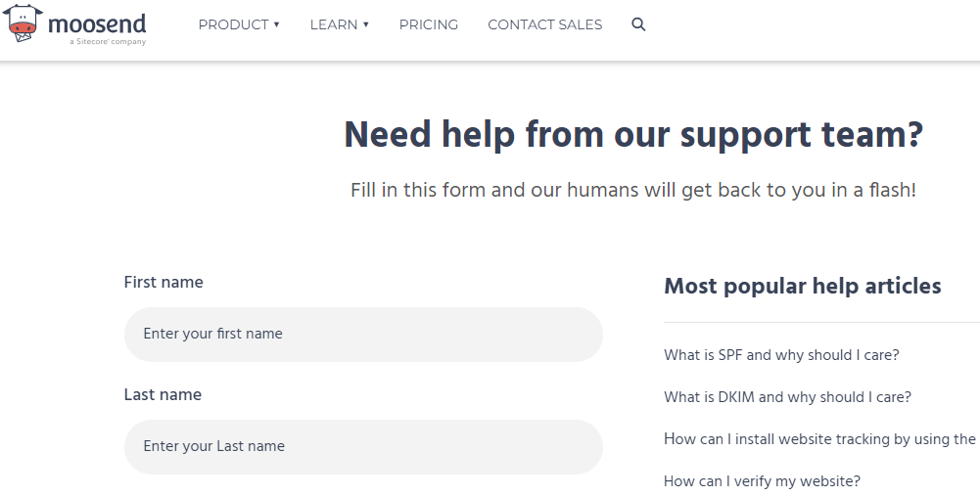The width and height of the screenshot is (980, 497).
Task: Open 'What is DKIM and why should I care?'
Action: pos(787,397)
